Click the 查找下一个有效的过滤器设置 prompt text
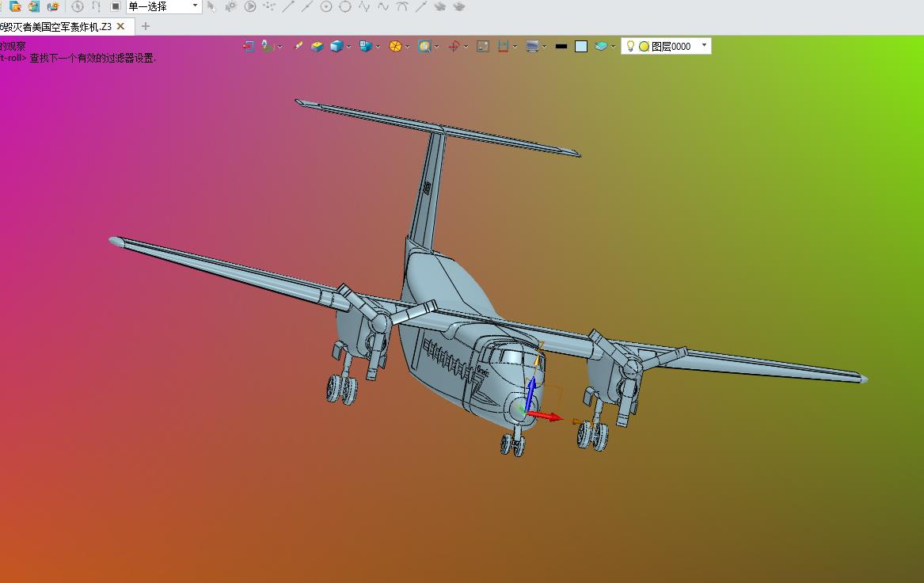Image resolution: width=924 pixels, height=583 pixels. point(93,58)
